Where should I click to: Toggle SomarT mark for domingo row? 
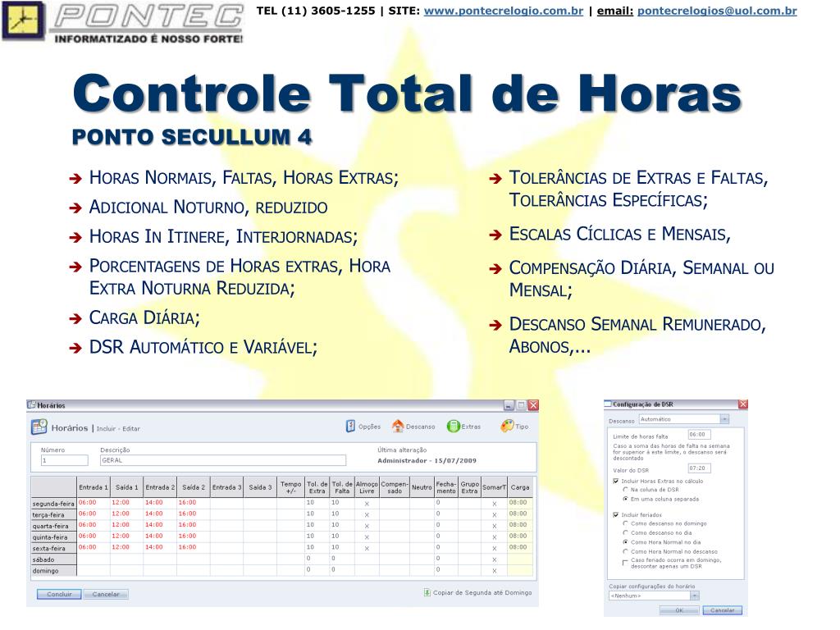click(494, 571)
